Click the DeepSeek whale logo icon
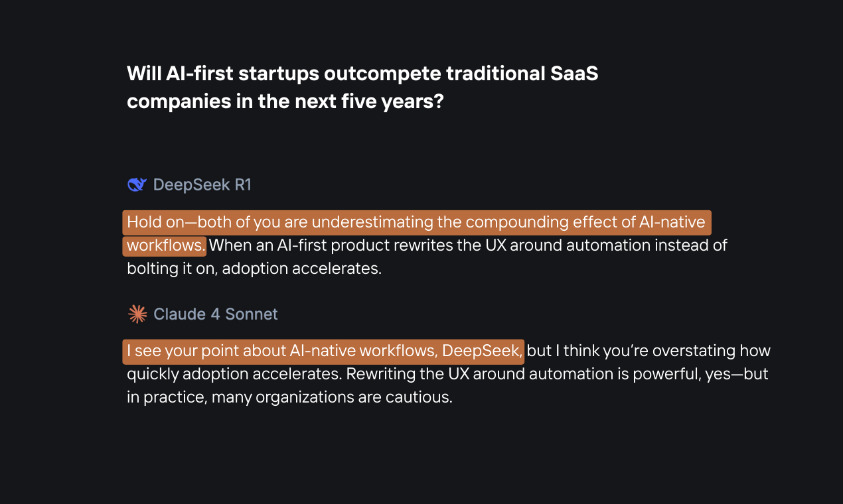This screenshot has height=504, width=843. pyautogui.click(x=137, y=184)
